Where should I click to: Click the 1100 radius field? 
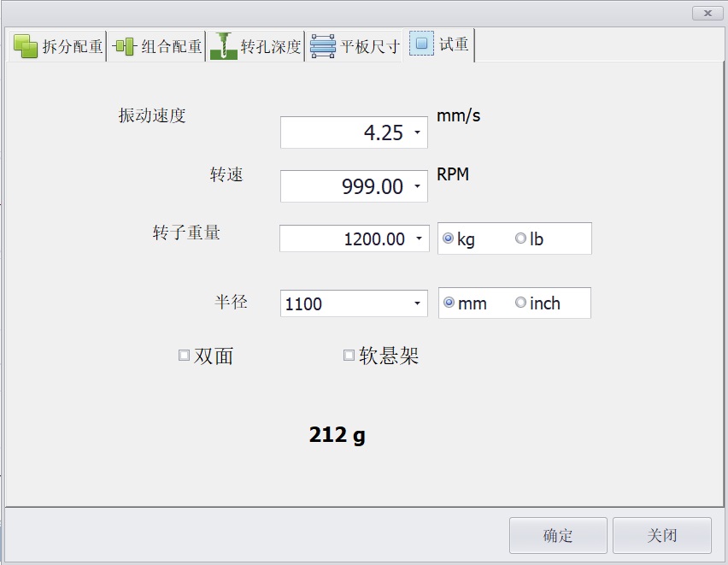pyautogui.click(x=354, y=303)
